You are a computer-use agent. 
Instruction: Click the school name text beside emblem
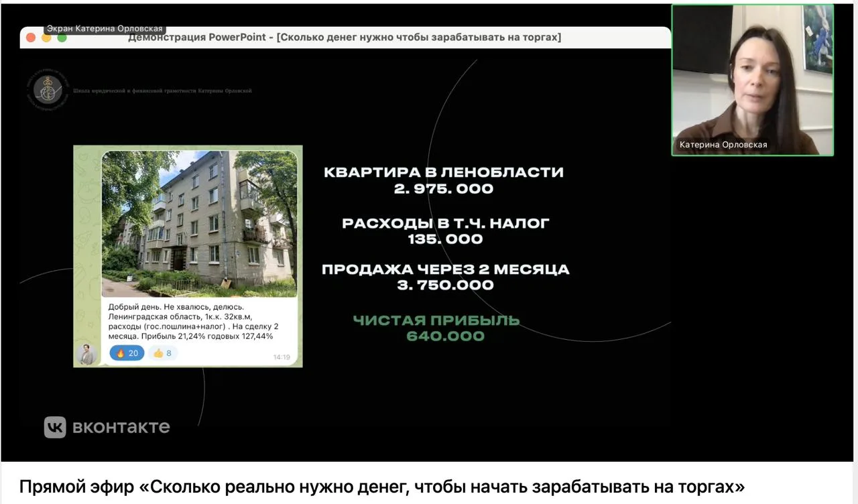point(162,90)
